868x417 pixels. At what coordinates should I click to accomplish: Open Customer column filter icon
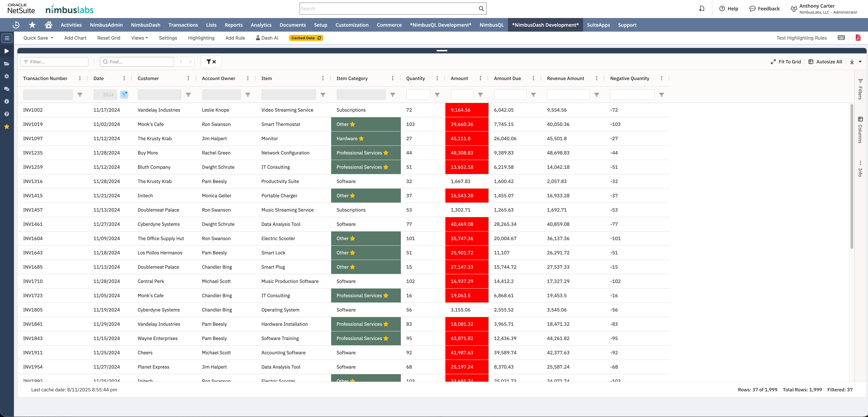[188, 95]
